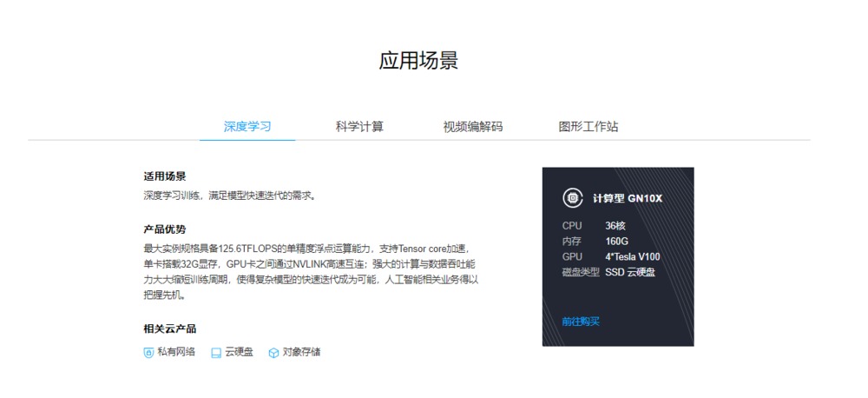Image resolution: width=868 pixels, height=398 pixels.
Task: Click the chip icon beside 计算型 GN10X
Action: [573, 197]
